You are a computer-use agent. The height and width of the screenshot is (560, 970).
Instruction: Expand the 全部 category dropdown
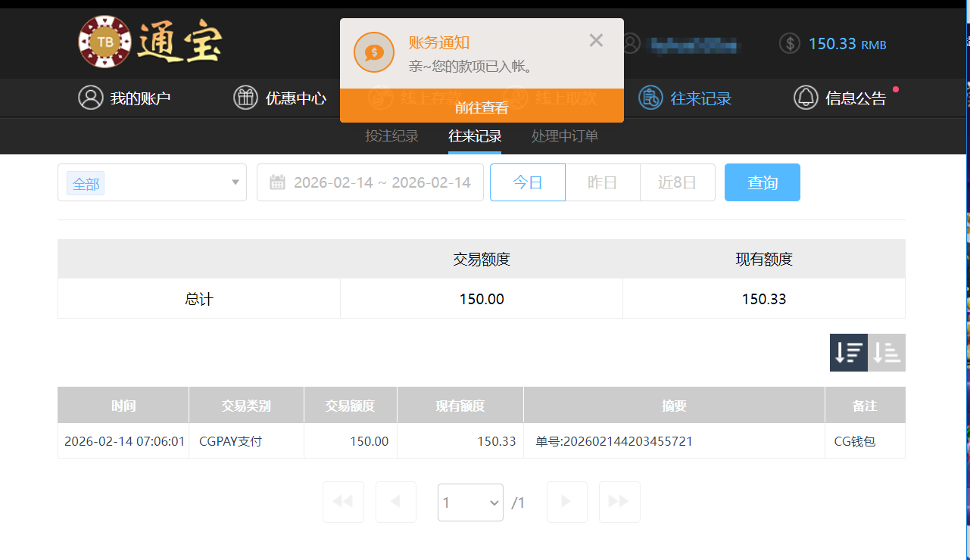[235, 182]
